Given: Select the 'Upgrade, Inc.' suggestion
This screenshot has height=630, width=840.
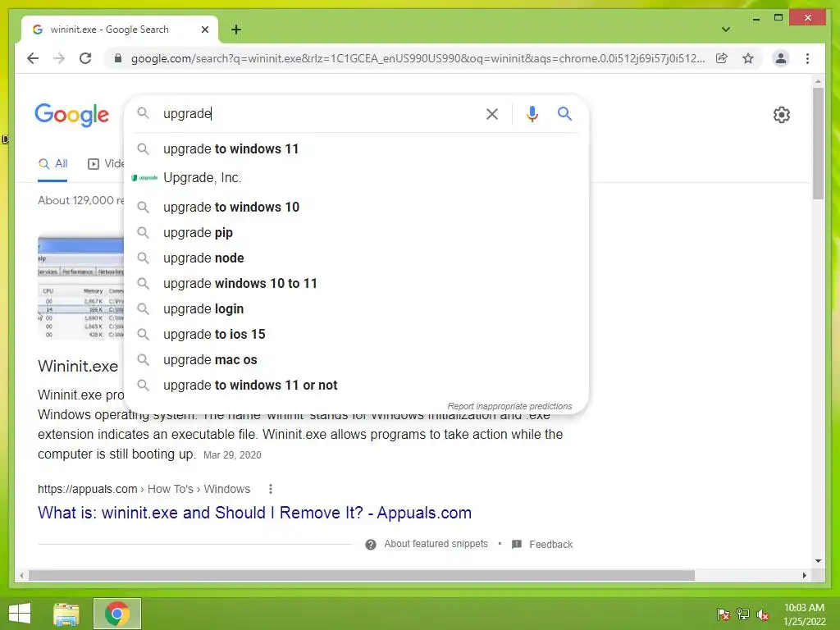Looking at the screenshot, I should coord(356,178).
